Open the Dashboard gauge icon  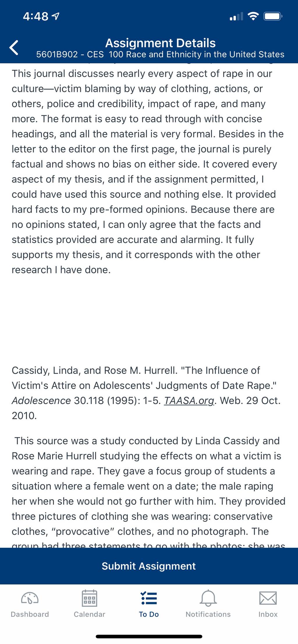tap(30, 598)
